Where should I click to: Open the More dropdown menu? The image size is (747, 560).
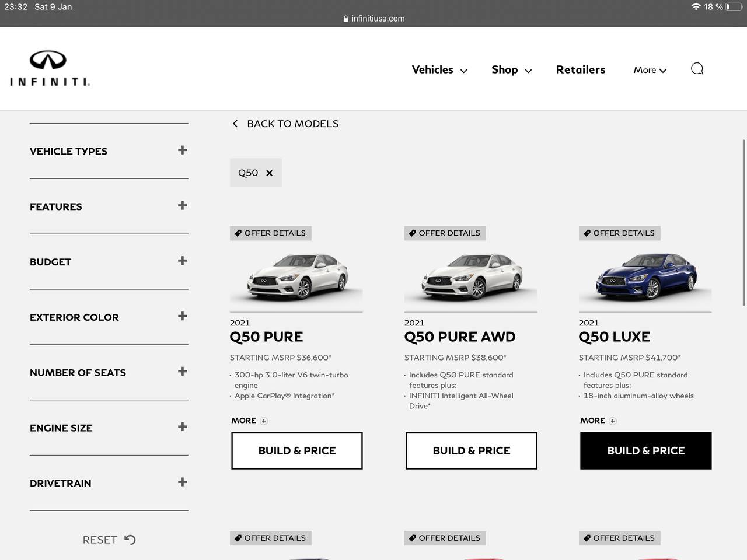[650, 70]
